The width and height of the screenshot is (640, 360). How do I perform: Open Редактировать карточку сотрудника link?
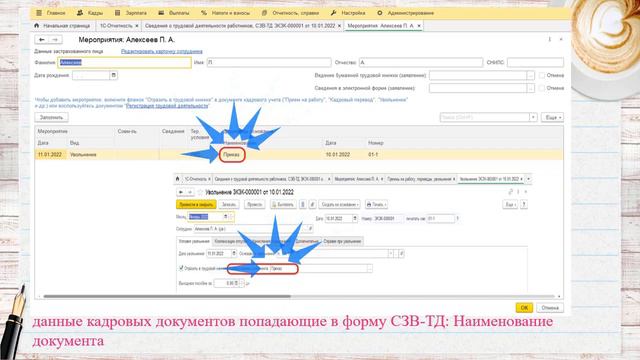[x=162, y=51]
